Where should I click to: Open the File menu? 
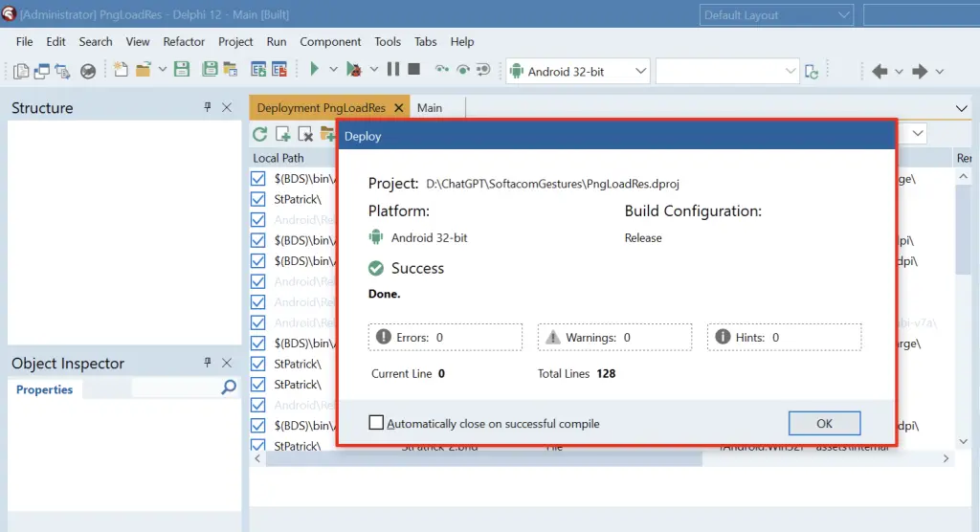(24, 42)
